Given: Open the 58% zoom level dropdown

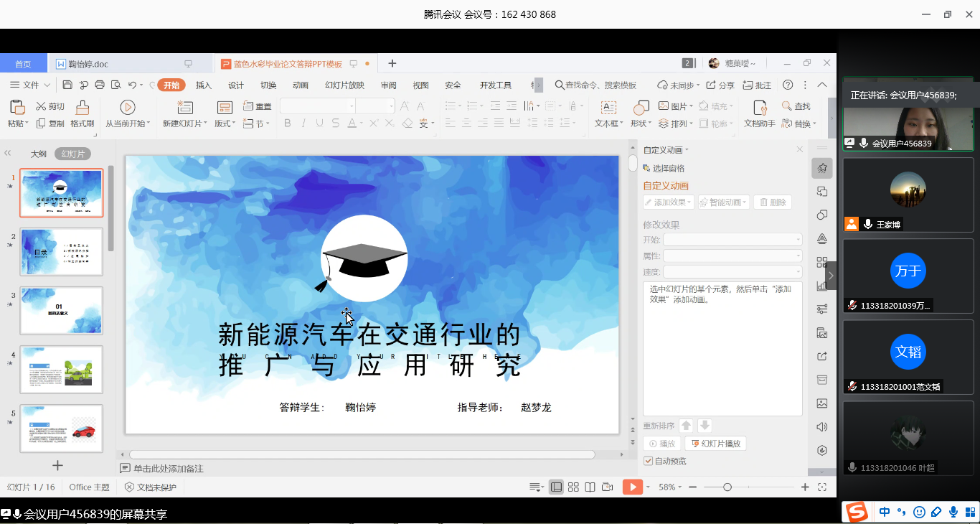Looking at the screenshot, I should (671, 487).
